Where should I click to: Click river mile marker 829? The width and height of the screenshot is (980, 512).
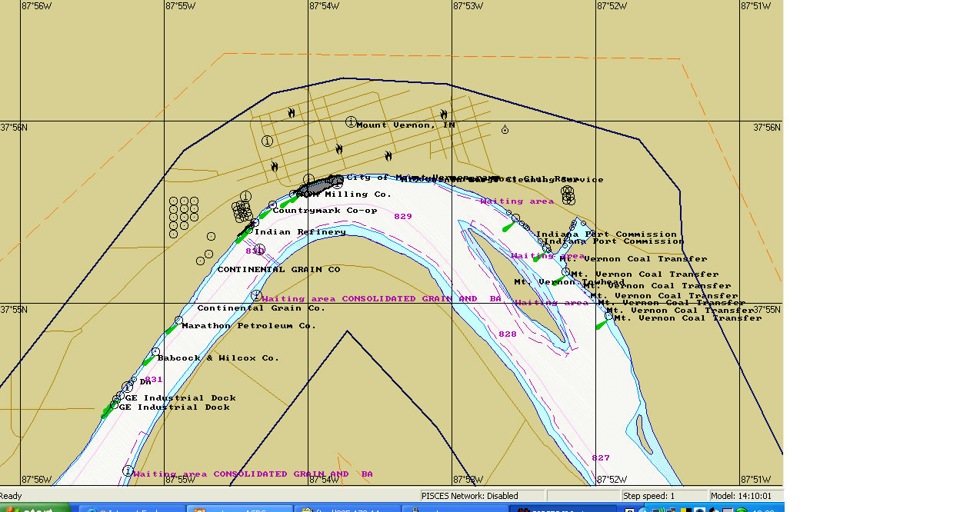pos(403,216)
